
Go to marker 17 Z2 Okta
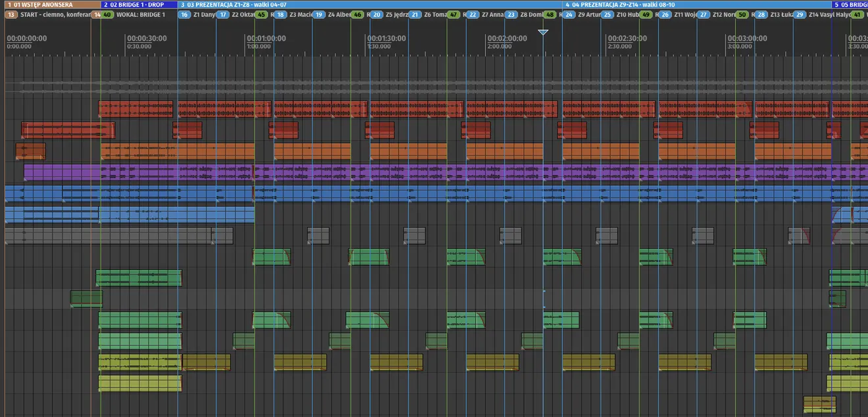[x=223, y=14]
